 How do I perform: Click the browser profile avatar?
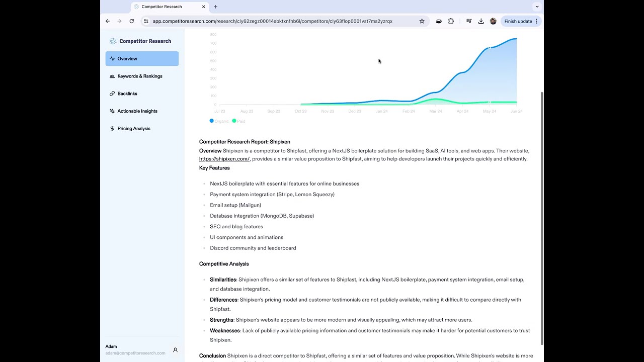(493, 21)
